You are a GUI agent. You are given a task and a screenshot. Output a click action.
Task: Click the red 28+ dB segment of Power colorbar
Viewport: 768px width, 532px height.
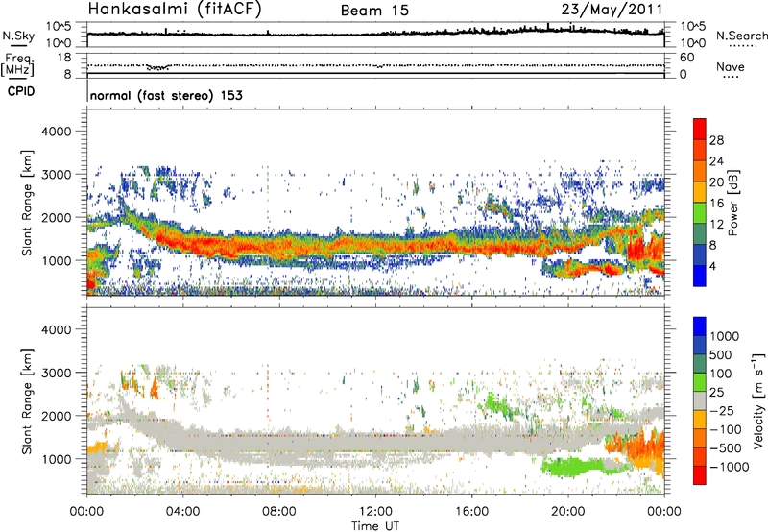pyautogui.click(x=700, y=130)
